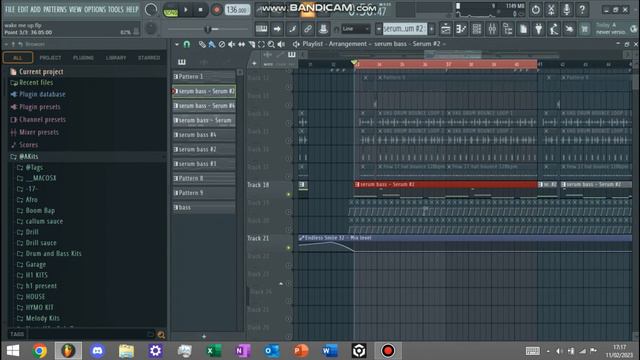Toggle the playlist magnet snap
640x360 pixels.
pos(187,44)
